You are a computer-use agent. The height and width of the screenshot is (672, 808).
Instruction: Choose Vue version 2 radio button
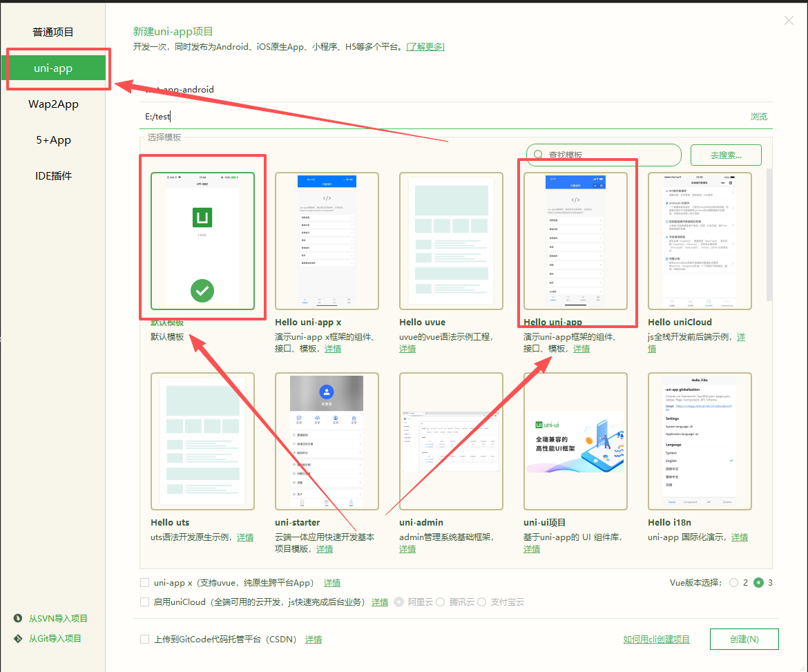click(734, 583)
